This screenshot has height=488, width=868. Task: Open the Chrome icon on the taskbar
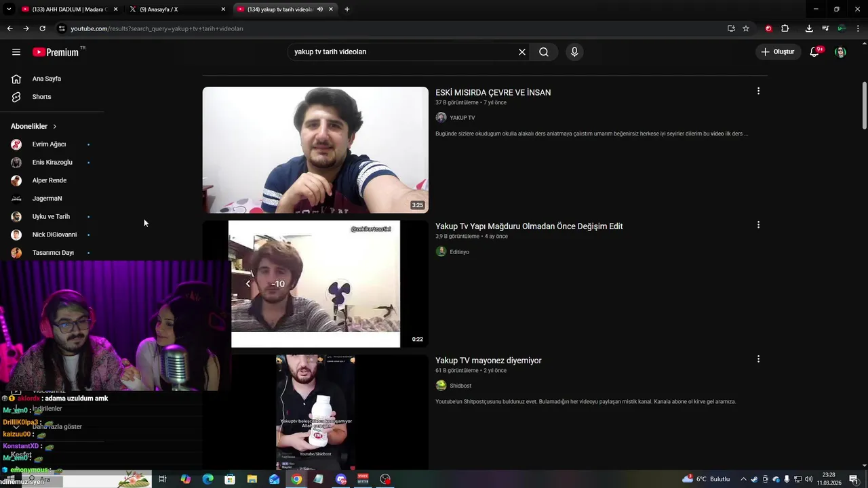point(296,479)
